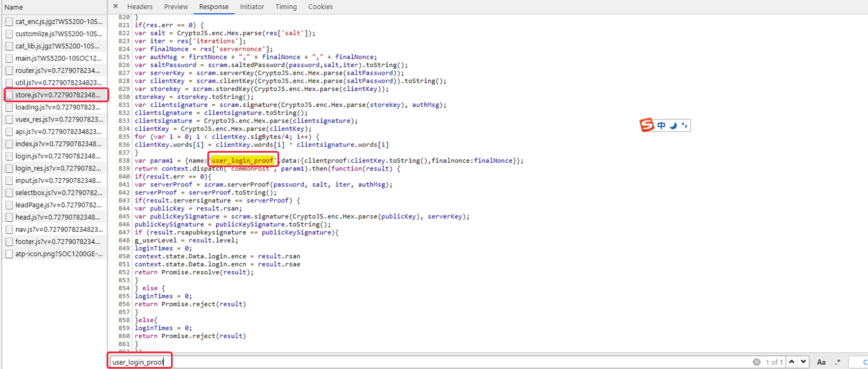The image size is (868, 369).
Task: Toggle full/half-width mode with the moon icon
Action: (x=673, y=125)
